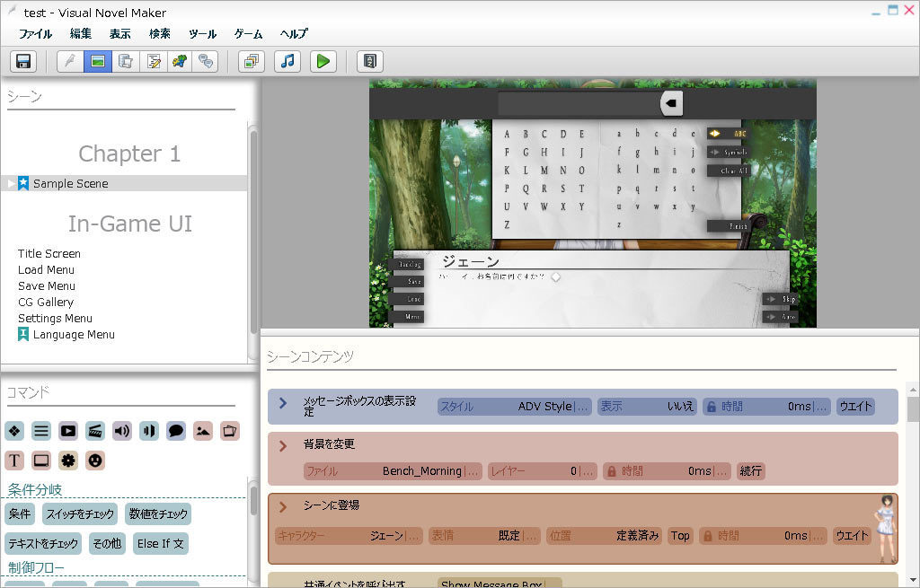Open the ファイル menu

pos(35,33)
